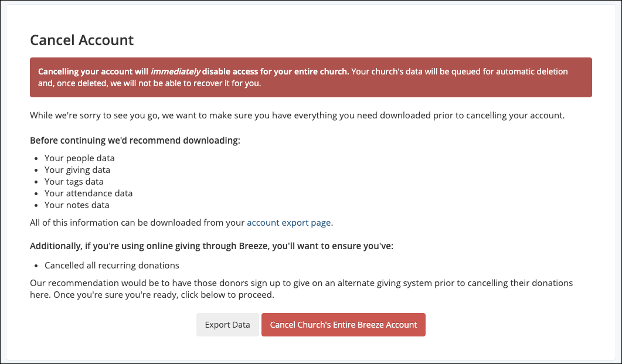The width and height of the screenshot is (622, 364).
Task: Click 'Your tags data' list item
Action: [74, 181]
